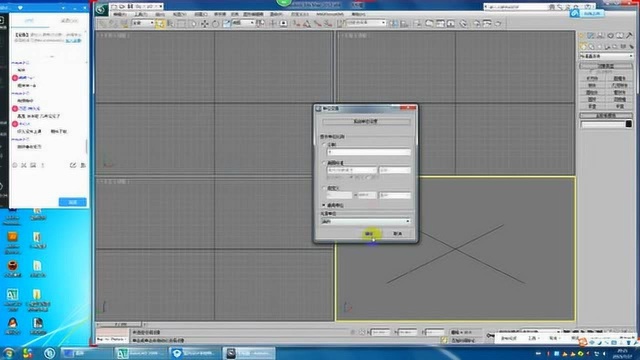Click the Align tool icon
The image size is (640, 360).
(404, 24)
